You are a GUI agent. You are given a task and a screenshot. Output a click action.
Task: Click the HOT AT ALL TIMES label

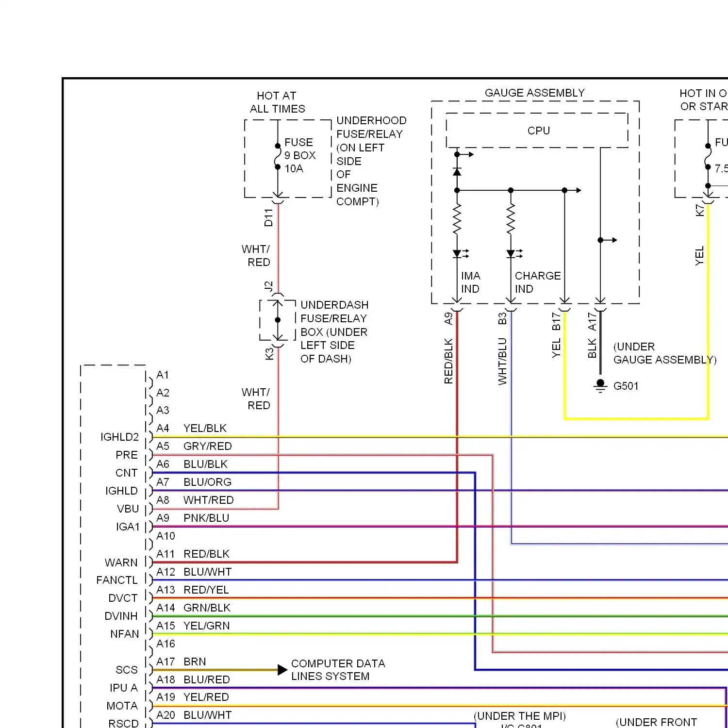pos(277,102)
